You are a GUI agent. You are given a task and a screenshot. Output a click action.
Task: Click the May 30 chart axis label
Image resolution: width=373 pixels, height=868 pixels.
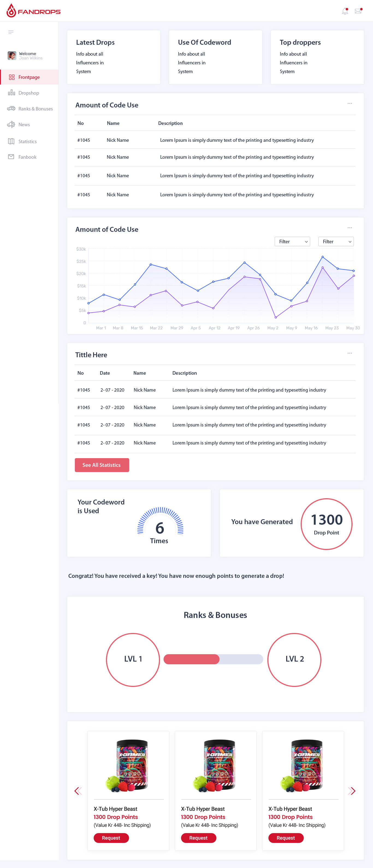353,328
